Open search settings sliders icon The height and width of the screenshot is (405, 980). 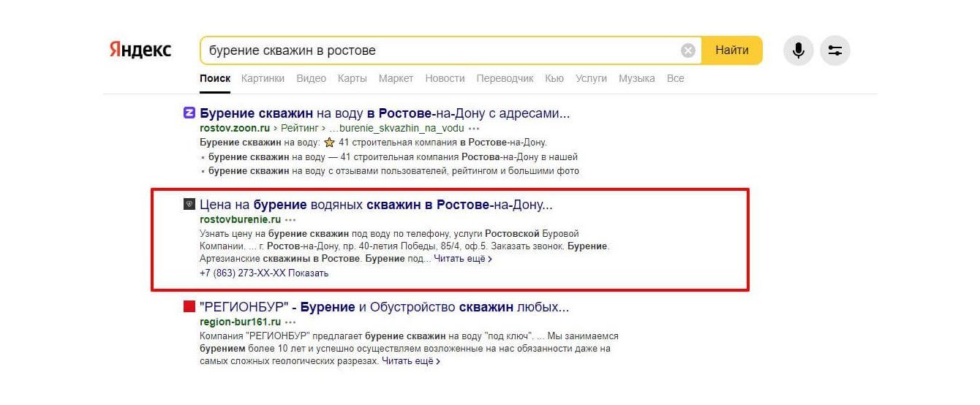click(x=835, y=50)
